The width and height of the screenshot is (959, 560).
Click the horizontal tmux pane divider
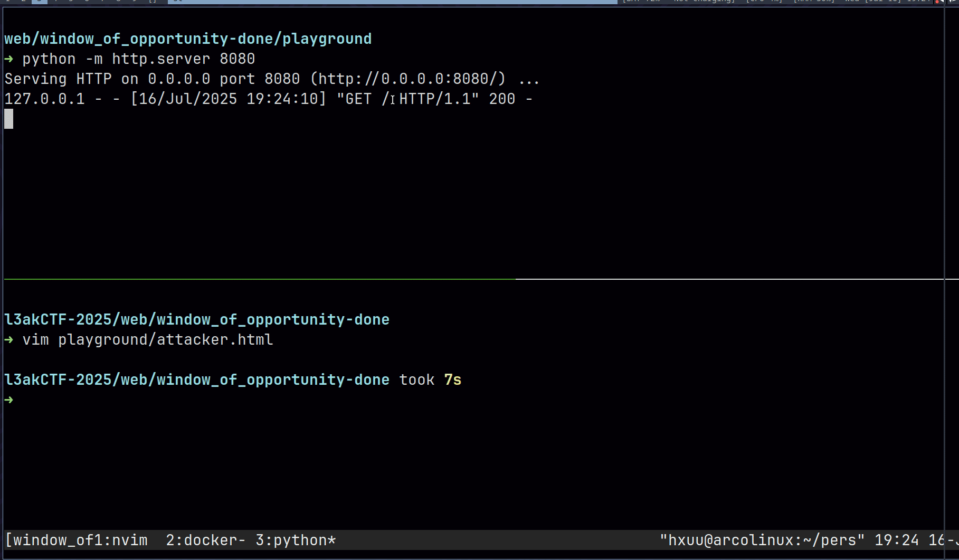click(x=475, y=279)
